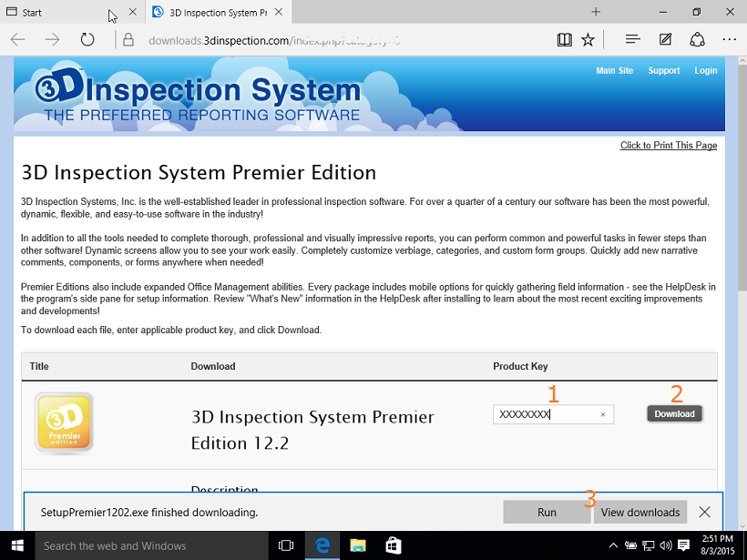The height and width of the screenshot is (560, 747).
Task: Show hidden system tray icons
Action: coord(614,545)
